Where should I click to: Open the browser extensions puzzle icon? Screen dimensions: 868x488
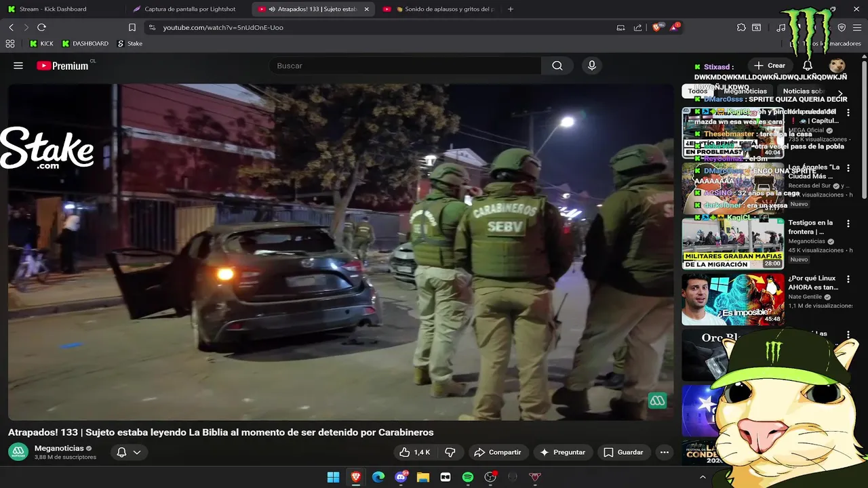(741, 27)
